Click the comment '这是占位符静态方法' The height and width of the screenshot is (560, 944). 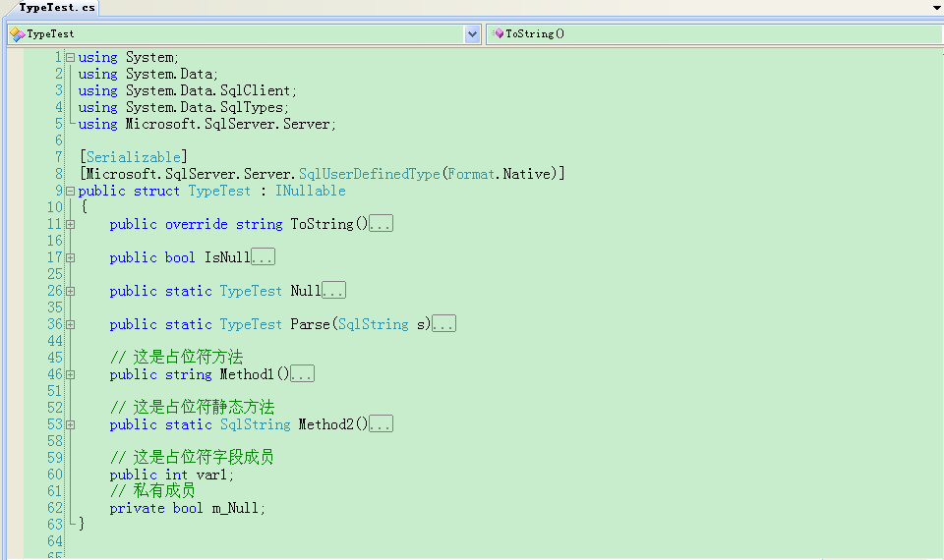pyautogui.click(x=204, y=407)
